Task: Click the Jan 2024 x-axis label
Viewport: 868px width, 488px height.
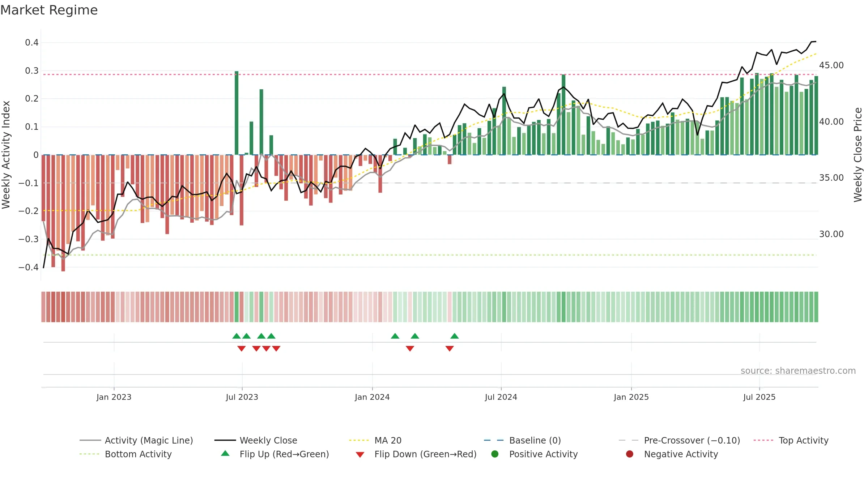Action: [x=372, y=397]
